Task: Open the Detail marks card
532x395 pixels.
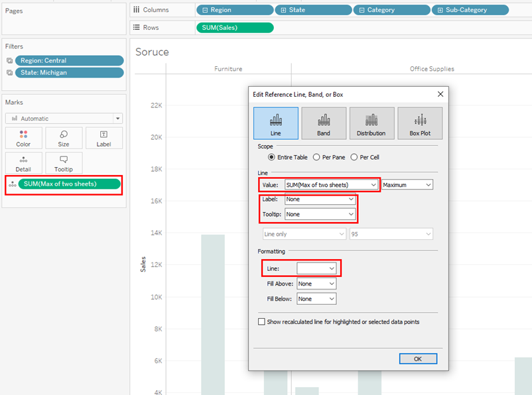Action: pyautogui.click(x=23, y=163)
